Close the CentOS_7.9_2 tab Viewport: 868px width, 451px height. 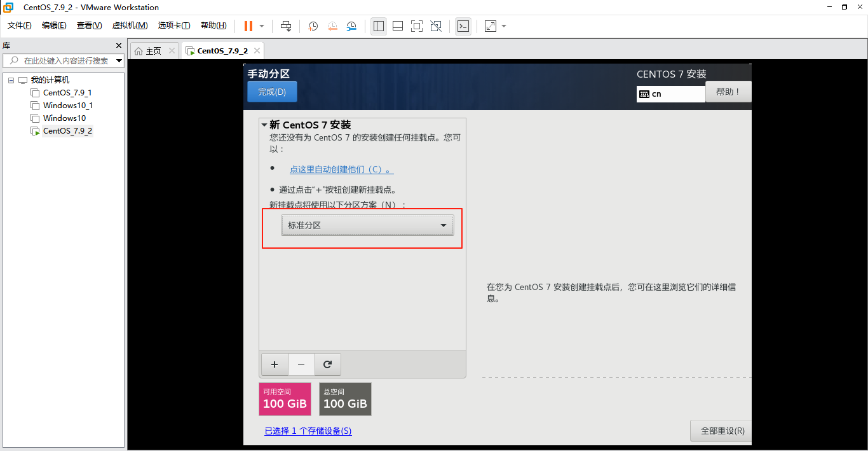[257, 51]
